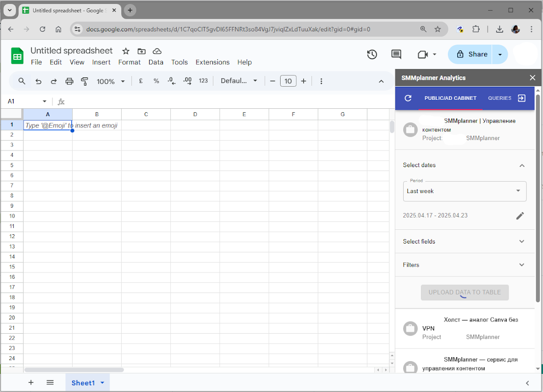Click the formula bar
Viewport: 543px width, 392px height.
coord(229,101)
